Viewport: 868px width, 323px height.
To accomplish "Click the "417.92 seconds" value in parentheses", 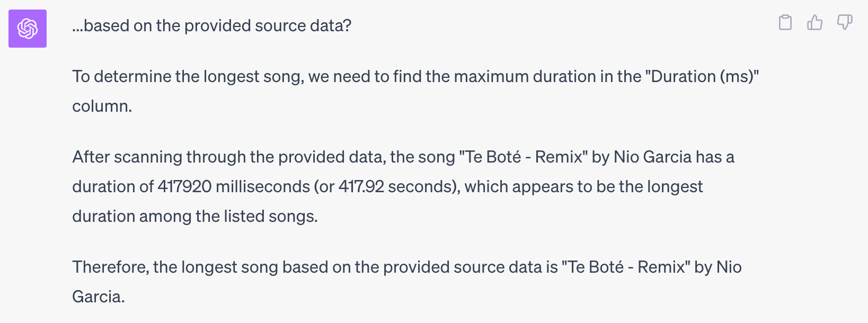I will (x=397, y=187).
